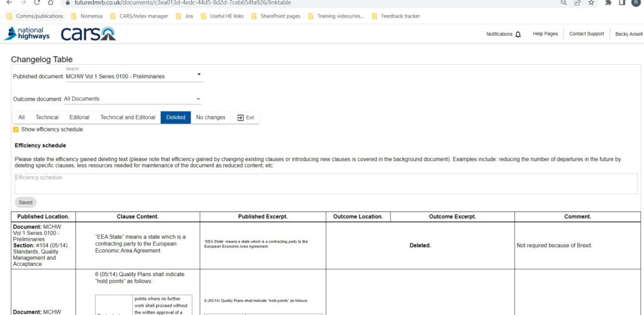Expand the Published document dropdown

[x=199, y=75]
